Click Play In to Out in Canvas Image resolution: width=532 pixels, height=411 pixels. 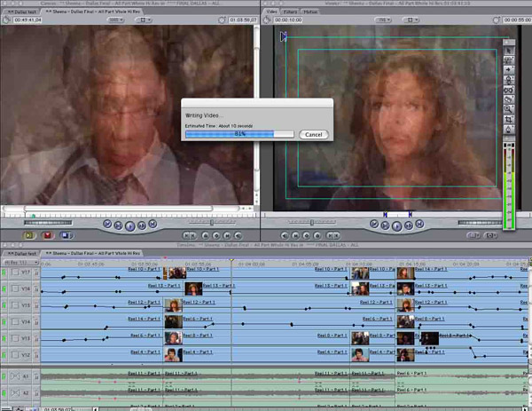click(118, 225)
